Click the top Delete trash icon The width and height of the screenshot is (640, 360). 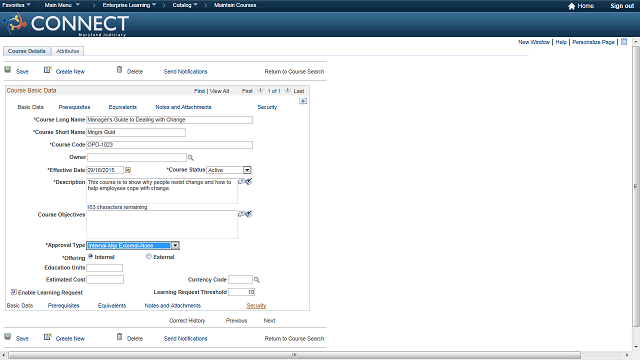point(119,70)
